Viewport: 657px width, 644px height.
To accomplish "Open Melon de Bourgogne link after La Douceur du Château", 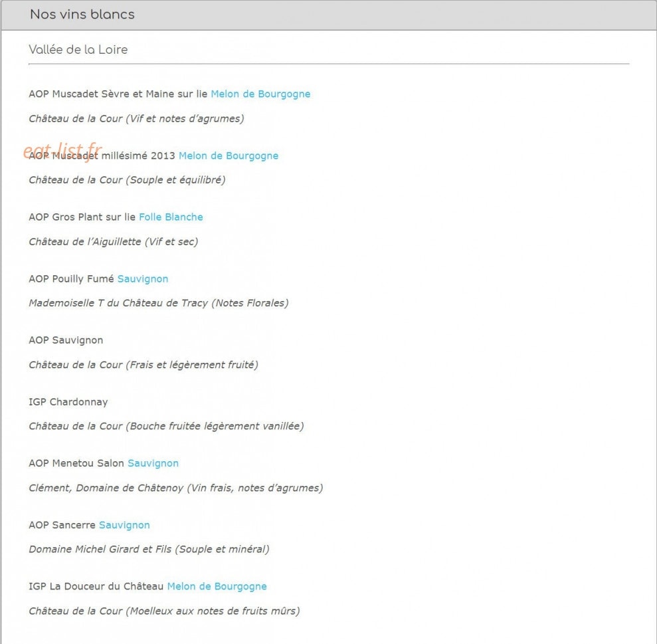I will 217,587.
